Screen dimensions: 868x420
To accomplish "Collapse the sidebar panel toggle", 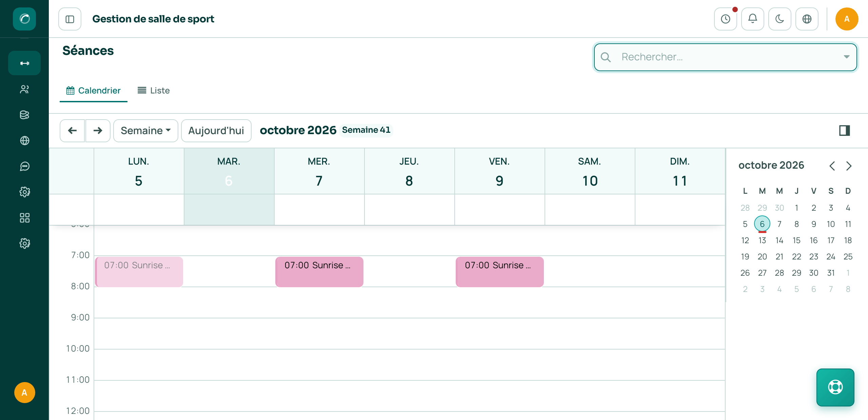I will (70, 19).
